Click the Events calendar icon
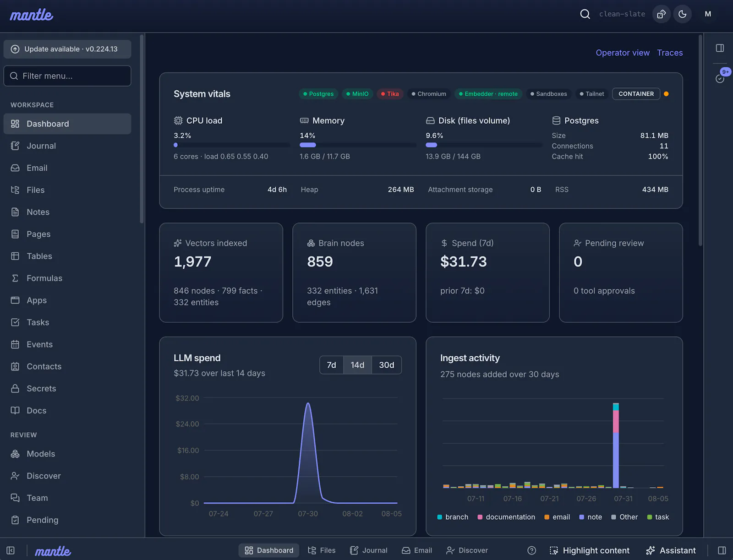 click(15, 344)
